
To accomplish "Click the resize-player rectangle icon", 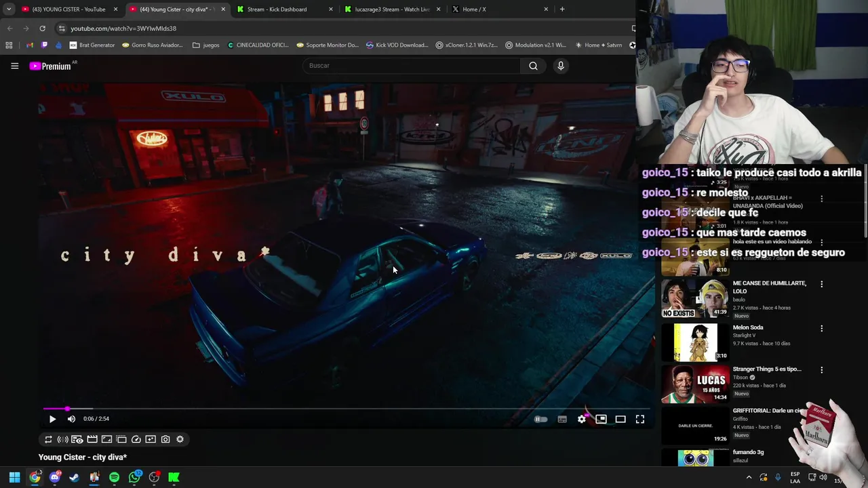I will (x=106, y=439).
